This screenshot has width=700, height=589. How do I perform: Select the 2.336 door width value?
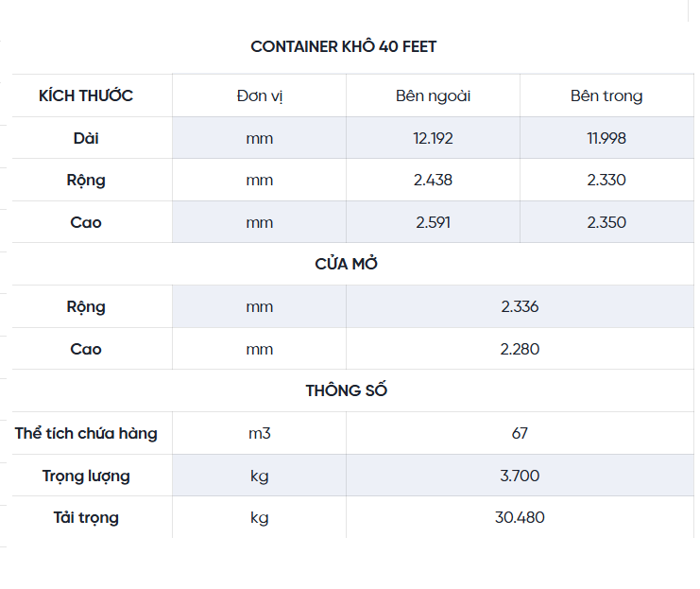click(x=520, y=306)
